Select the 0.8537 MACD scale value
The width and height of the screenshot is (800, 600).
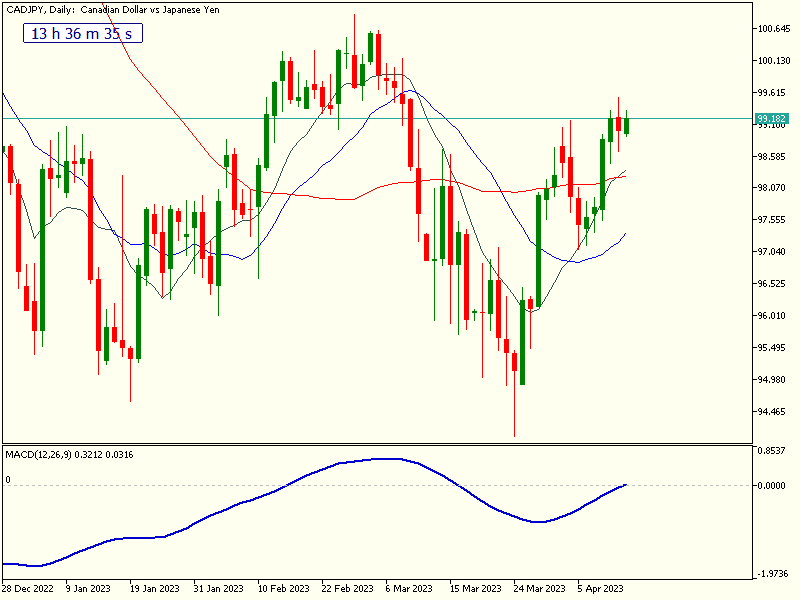[x=772, y=452]
